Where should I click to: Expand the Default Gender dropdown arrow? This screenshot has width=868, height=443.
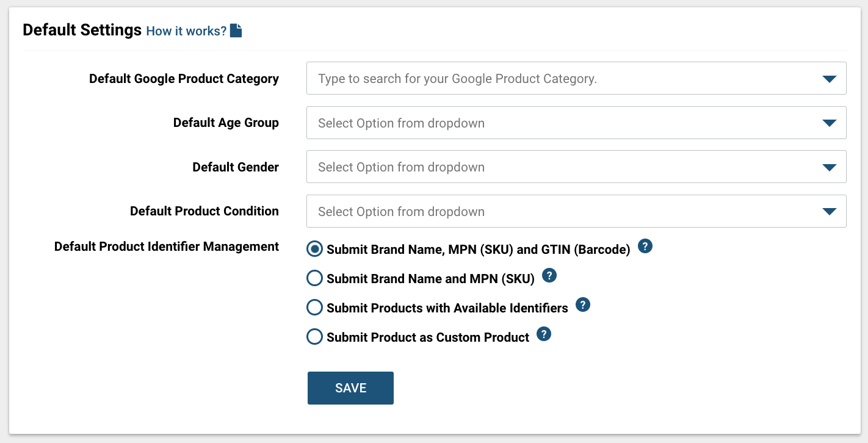829,167
